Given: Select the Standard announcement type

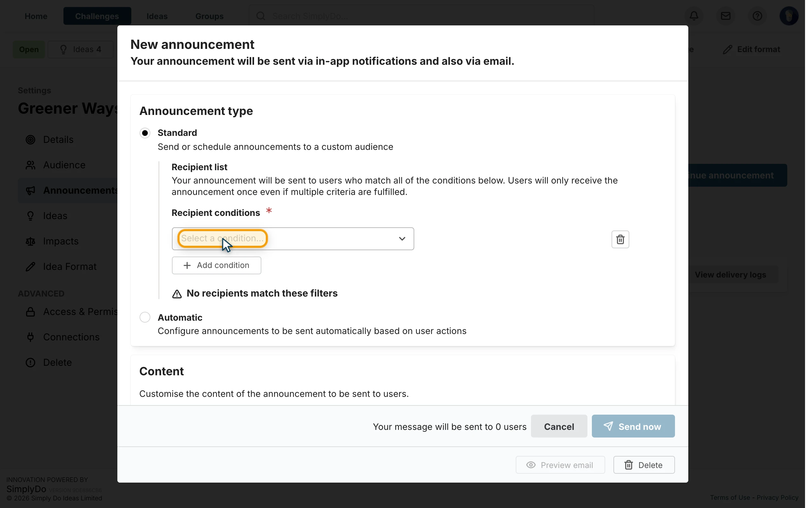Looking at the screenshot, I should click(x=145, y=133).
